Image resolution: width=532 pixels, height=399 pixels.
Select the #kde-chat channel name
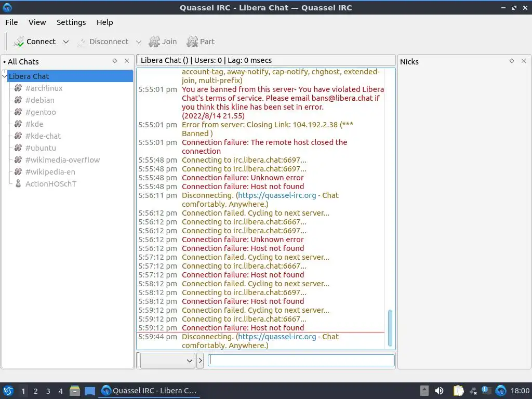43,136
